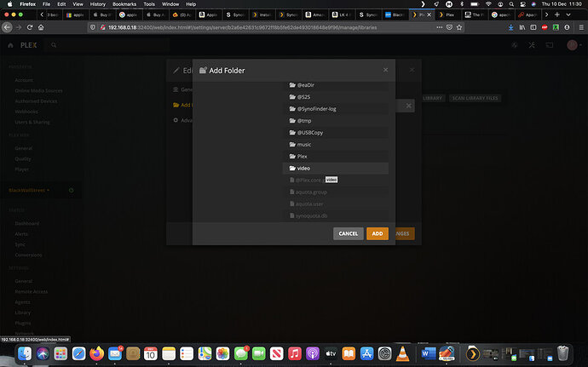Bookmark this page with star icon
The width and height of the screenshot is (588, 367).
[x=459, y=27]
